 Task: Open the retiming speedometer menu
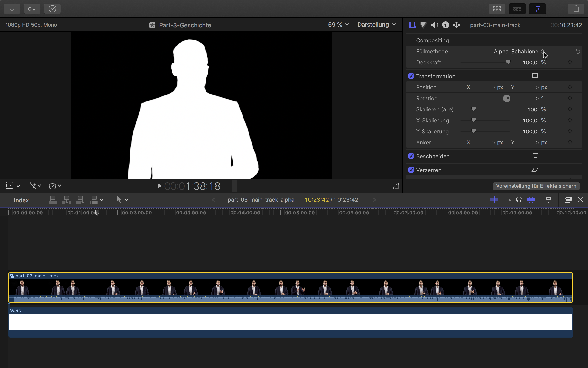pos(55,186)
